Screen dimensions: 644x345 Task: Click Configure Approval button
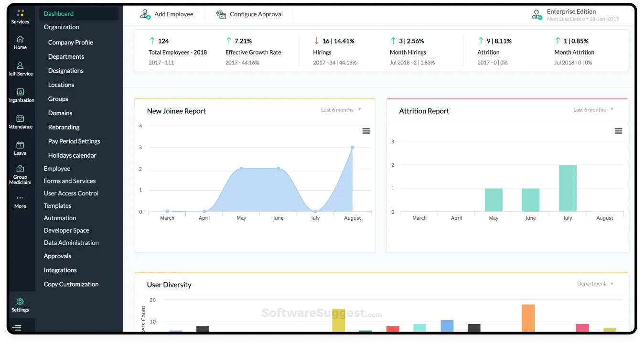tap(249, 14)
